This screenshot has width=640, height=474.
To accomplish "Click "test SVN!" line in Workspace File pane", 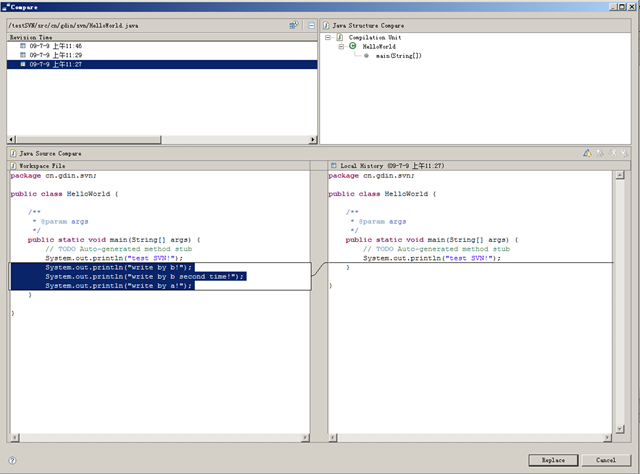I will pos(114,258).
